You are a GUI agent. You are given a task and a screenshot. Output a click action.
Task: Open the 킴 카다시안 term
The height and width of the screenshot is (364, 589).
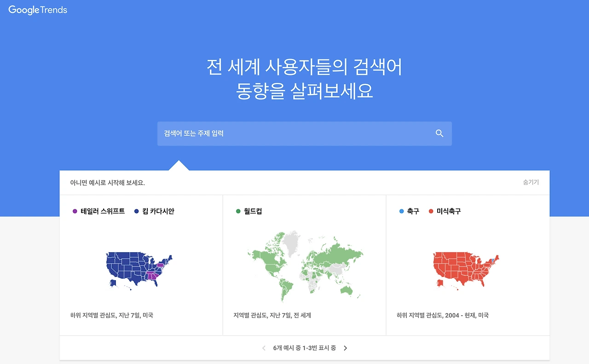point(158,211)
